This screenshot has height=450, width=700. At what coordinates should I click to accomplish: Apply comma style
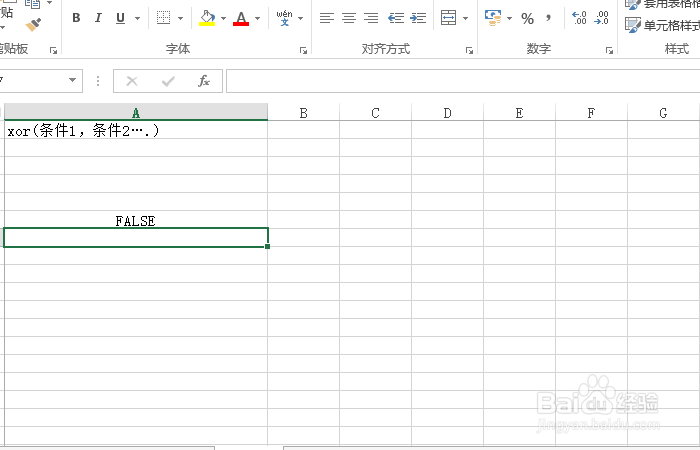pyautogui.click(x=548, y=18)
